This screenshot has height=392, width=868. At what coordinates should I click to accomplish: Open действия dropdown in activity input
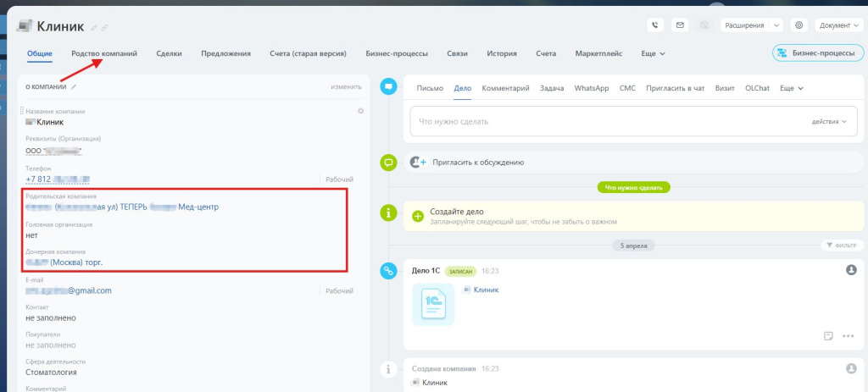[x=829, y=122]
